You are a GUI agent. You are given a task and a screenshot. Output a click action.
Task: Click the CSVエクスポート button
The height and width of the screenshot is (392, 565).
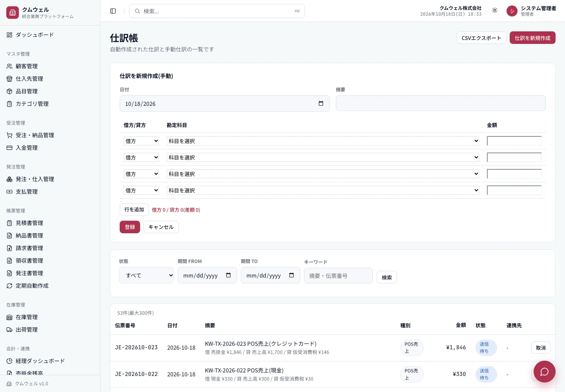pos(481,38)
